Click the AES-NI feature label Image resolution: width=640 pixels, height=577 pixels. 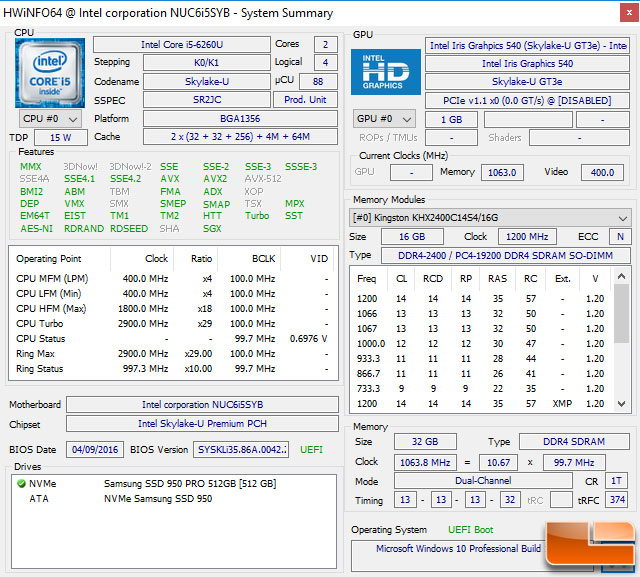37,229
